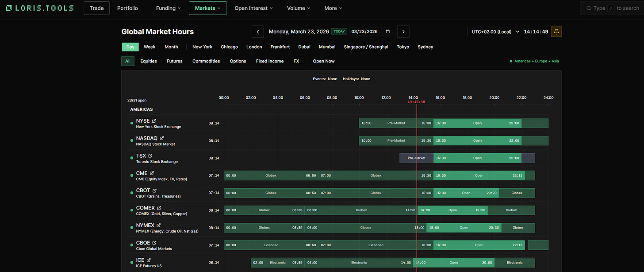Switch to Month view

point(171,47)
